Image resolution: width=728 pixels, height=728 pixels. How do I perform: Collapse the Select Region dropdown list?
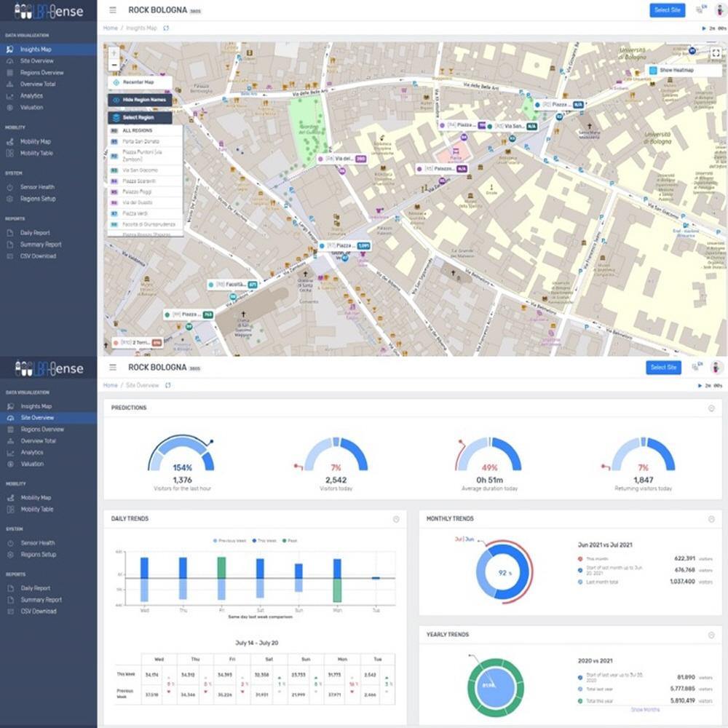point(140,117)
